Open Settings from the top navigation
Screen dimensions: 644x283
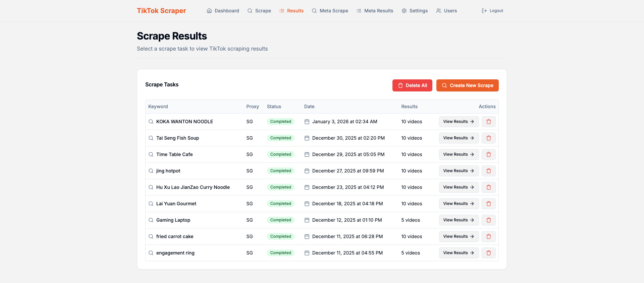(415, 11)
